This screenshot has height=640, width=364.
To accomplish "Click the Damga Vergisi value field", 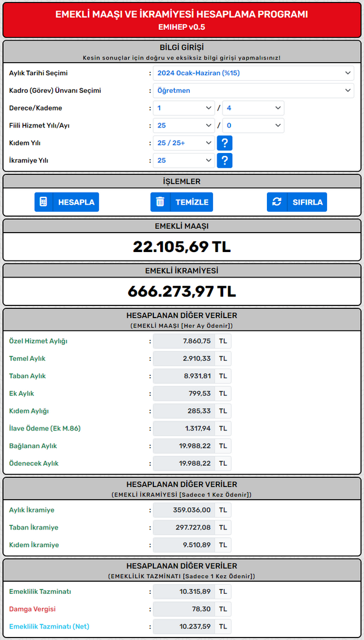I will pyautogui.click(x=184, y=609).
